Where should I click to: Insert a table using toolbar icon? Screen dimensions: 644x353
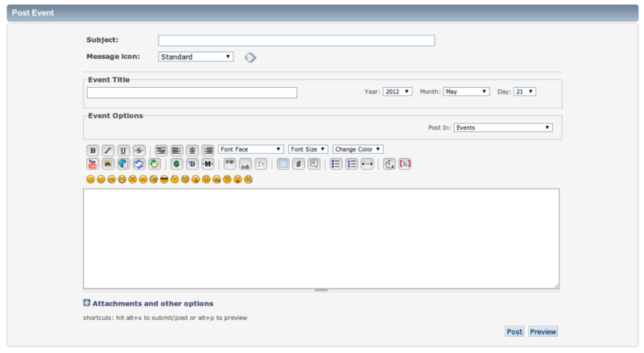(x=282, y=164)
